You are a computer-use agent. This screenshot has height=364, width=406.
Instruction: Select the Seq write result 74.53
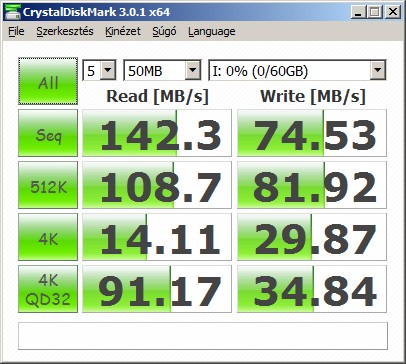[312, 133]
